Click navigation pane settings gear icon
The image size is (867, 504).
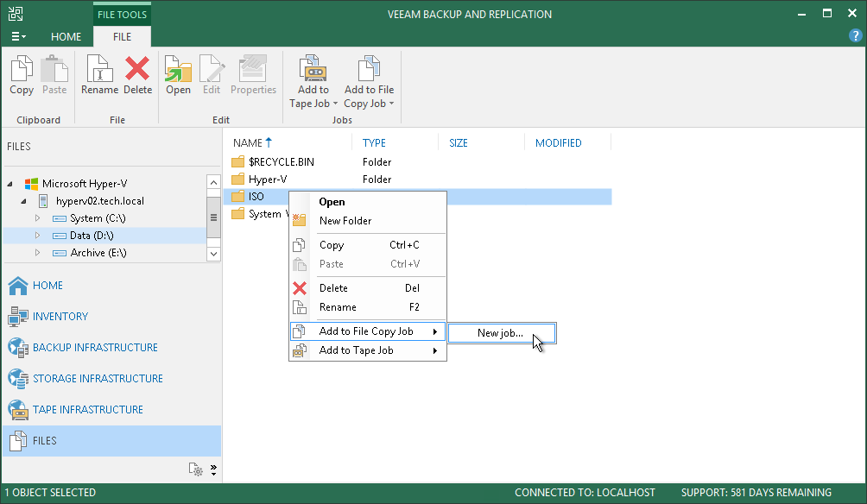click(x=196, y=469)
